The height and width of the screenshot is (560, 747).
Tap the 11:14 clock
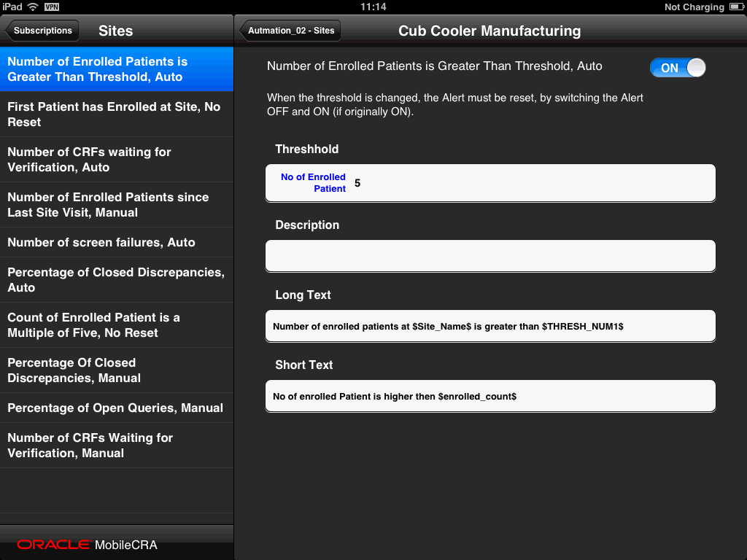click(373, 7)
